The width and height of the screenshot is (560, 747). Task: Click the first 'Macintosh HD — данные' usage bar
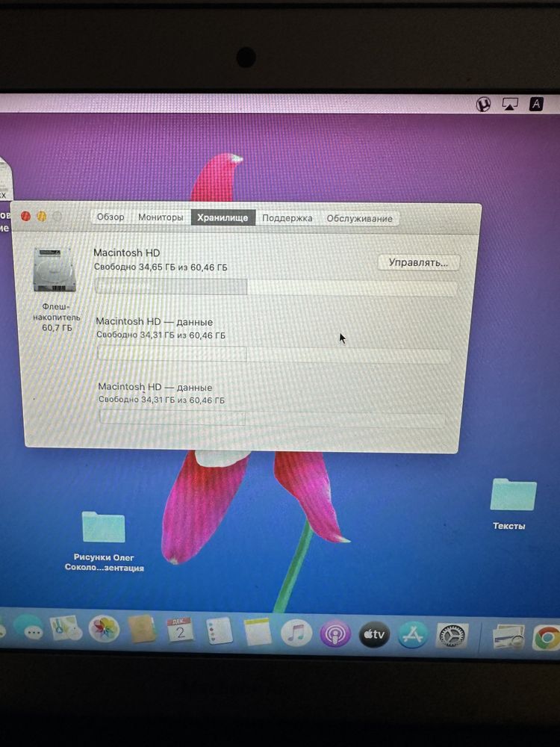tap(273, 354)
